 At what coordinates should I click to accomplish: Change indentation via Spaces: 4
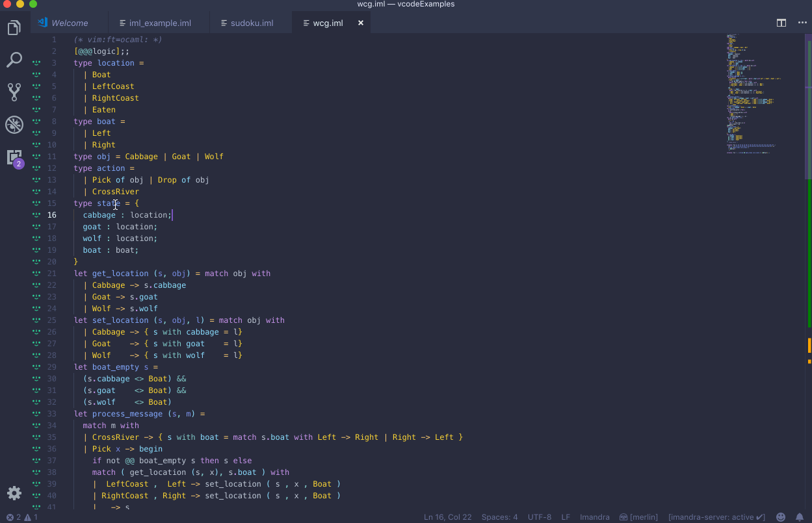[500, 517]
